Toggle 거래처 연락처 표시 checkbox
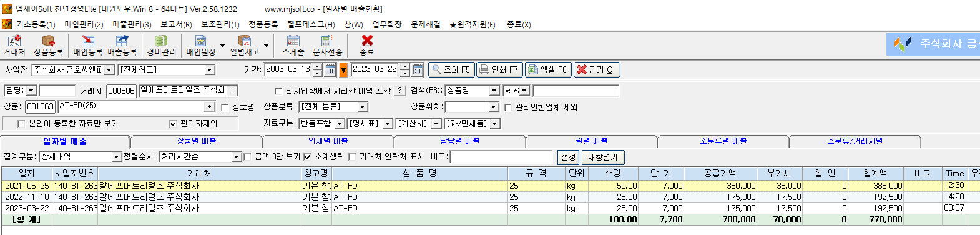Viewport: 980px width, 235px height. pyautogui.click(x=352, y=157)
